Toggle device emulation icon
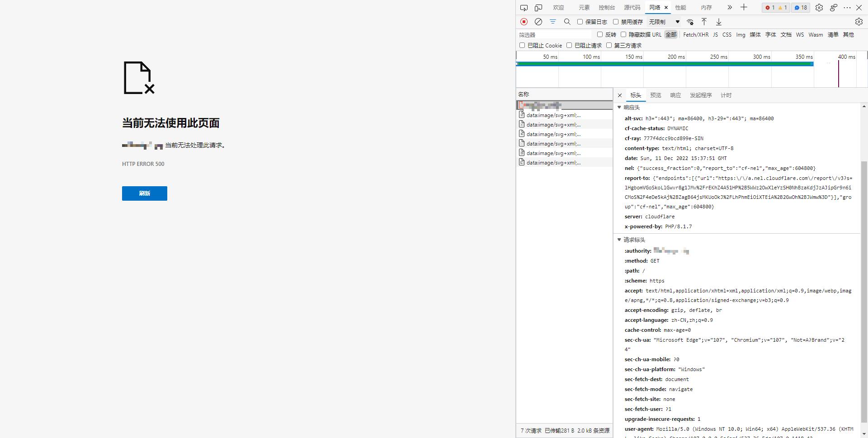 click(538, 8)
